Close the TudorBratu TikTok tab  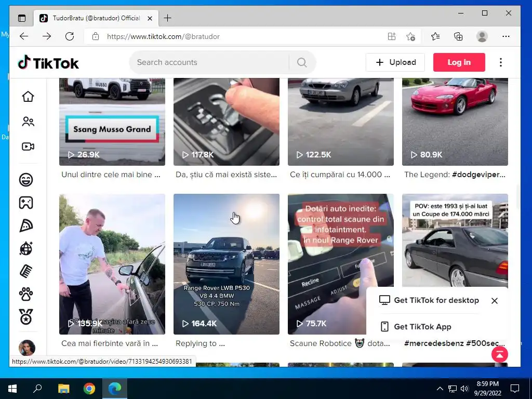coord(150,18)
